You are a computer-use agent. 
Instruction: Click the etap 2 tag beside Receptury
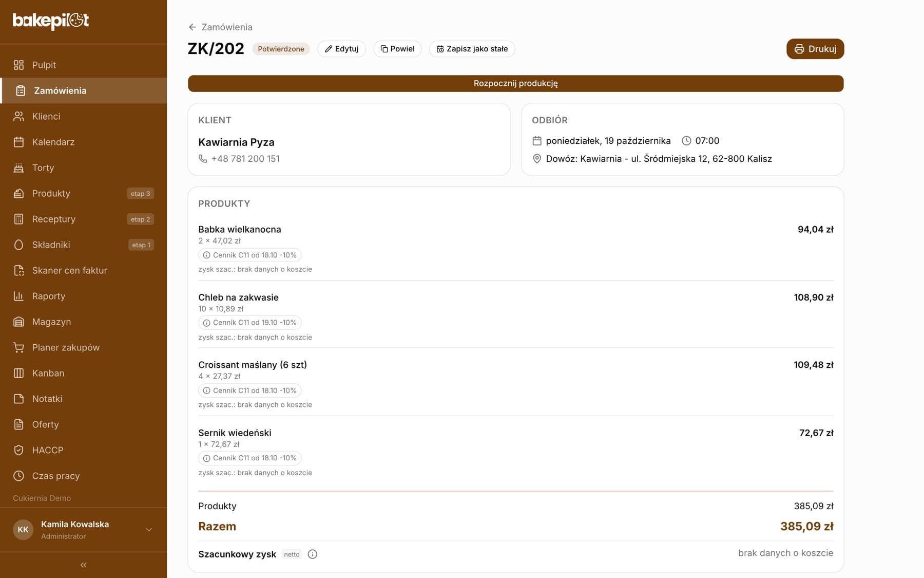tap(141, 219)
